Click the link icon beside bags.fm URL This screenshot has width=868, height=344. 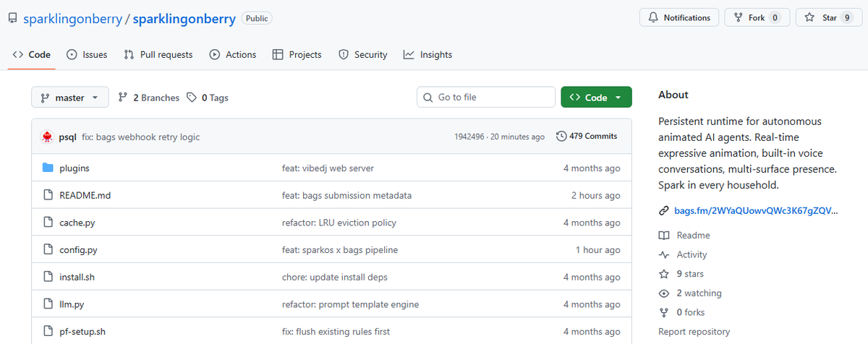tap(663, 211)
